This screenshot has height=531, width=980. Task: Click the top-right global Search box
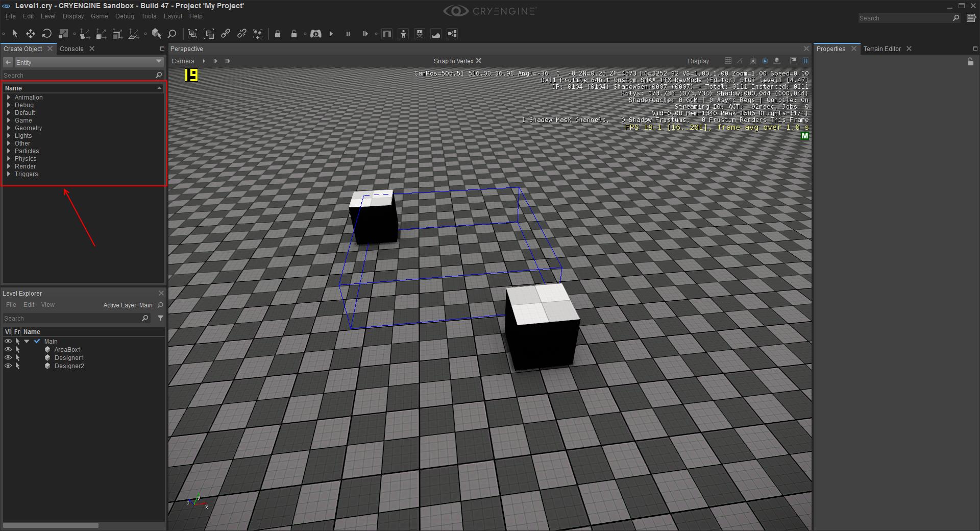[x=910, y=18]
